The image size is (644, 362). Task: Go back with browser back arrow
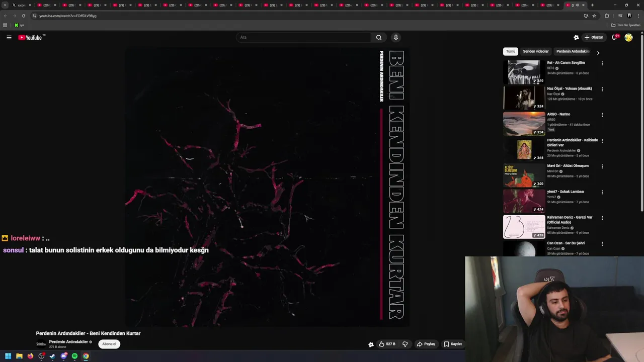click(5, 16)
